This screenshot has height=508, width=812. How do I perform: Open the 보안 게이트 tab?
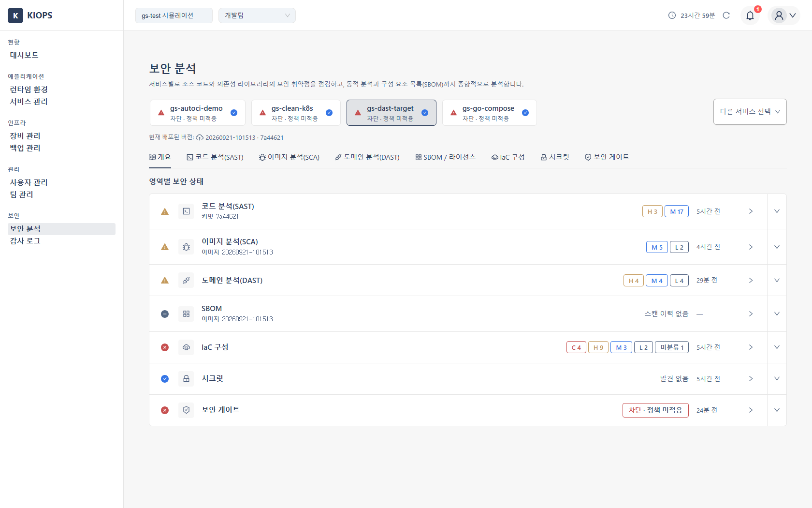607,157
